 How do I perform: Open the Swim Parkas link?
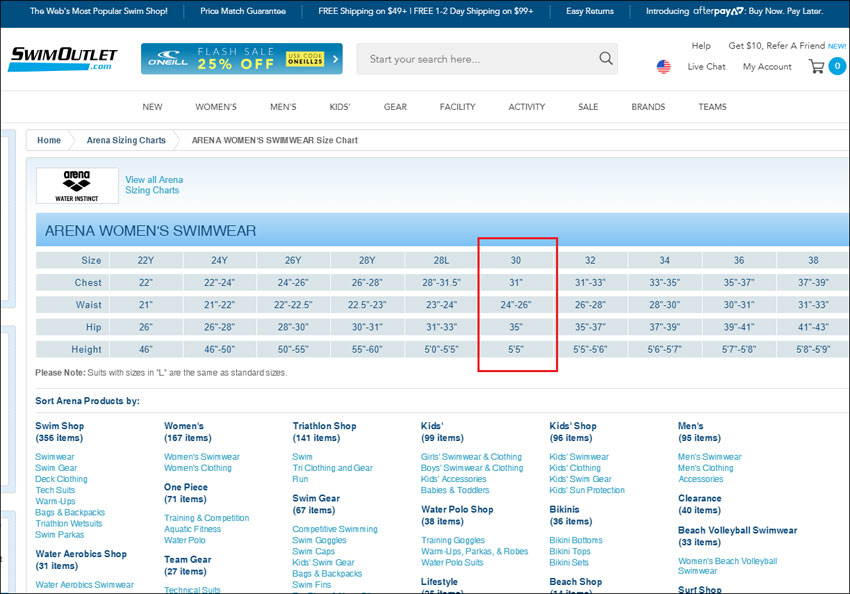coord(60,534)
